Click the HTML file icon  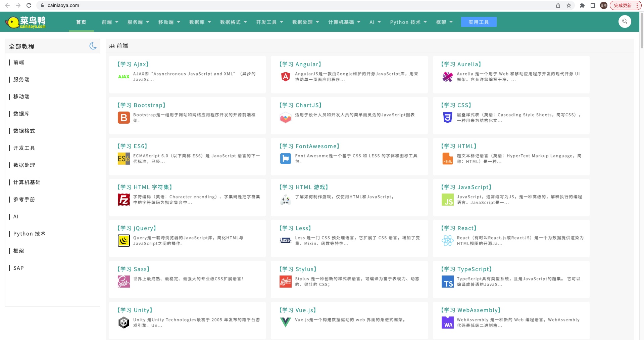point(447,159)
